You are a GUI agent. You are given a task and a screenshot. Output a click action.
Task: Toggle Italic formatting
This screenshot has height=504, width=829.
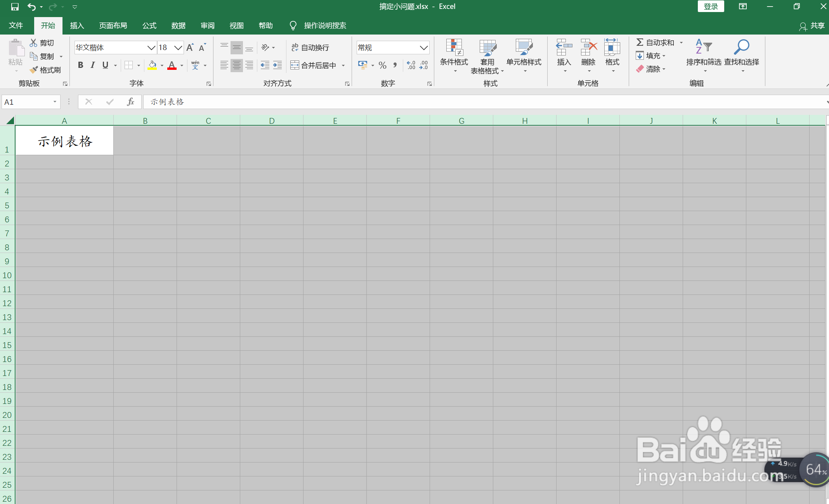coord(92,65)
